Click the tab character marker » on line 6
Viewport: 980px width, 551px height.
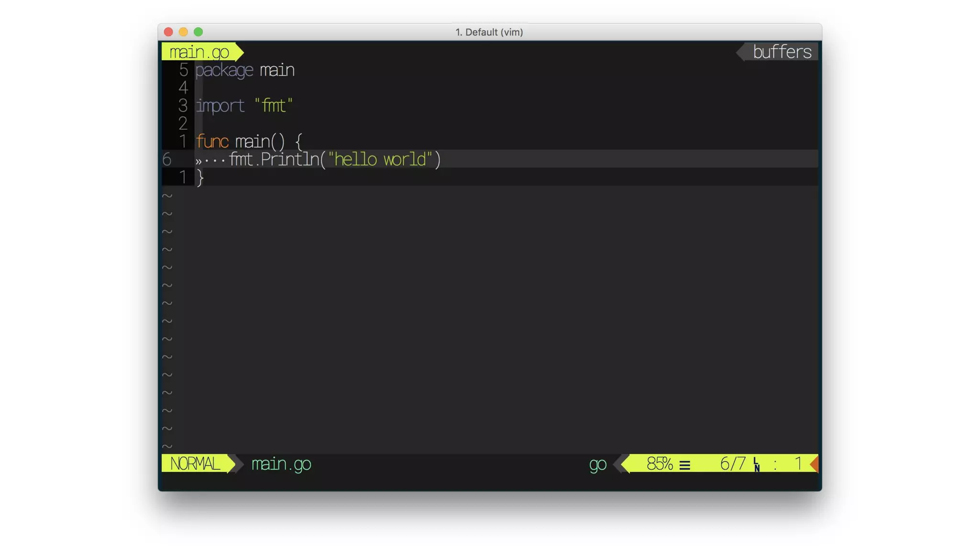point(199,160)
